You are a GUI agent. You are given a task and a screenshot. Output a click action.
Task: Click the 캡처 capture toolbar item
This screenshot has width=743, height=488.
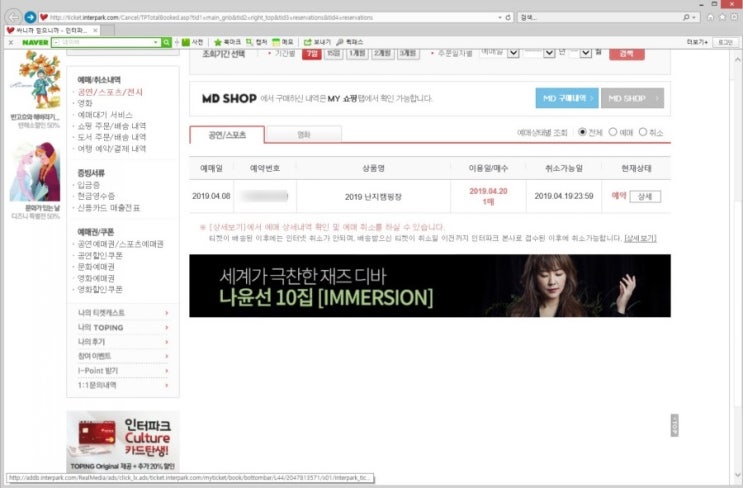pos(256,43)
